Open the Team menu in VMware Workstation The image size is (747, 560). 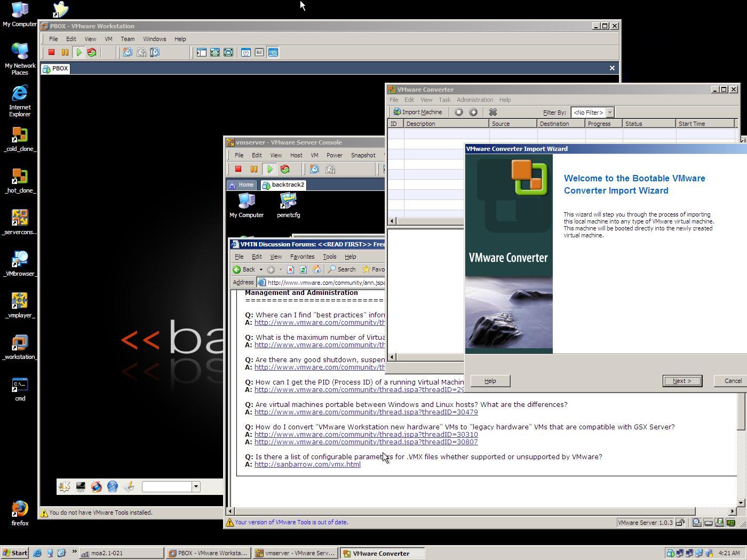click(128, 39)
